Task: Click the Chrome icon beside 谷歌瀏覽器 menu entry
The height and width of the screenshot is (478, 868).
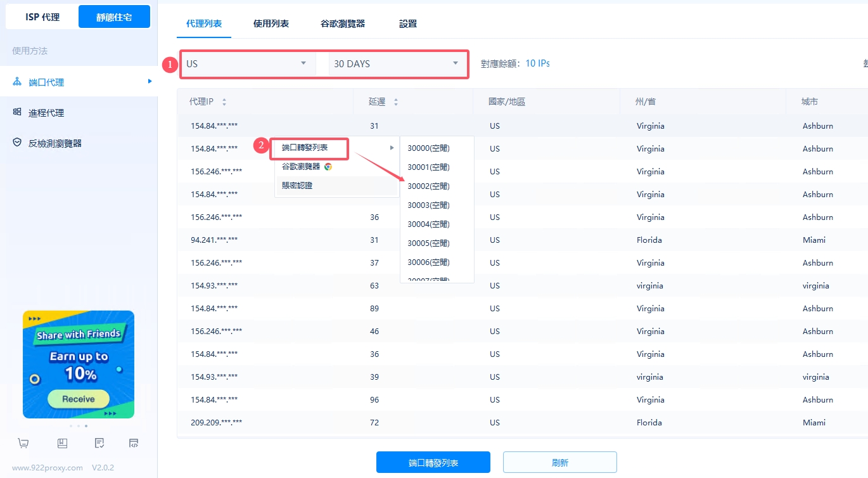Action: tap(328, 167)
